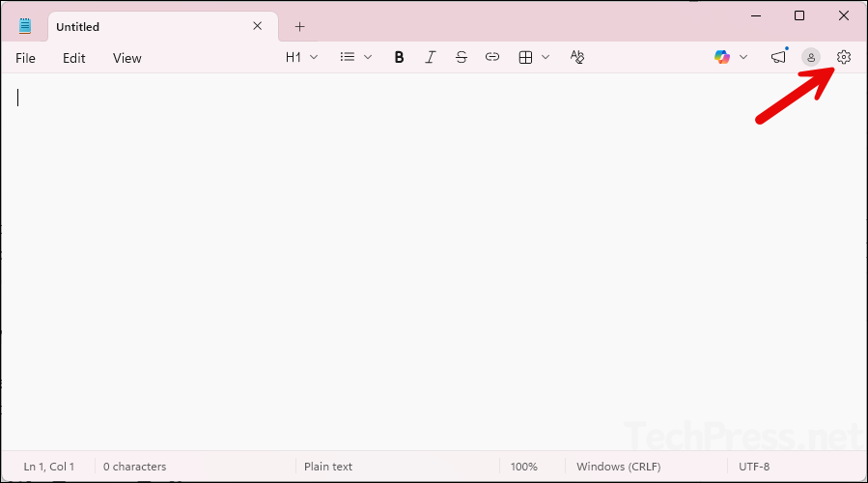Image resolution: width=868 pixels, height=483 pixels.
Task: Open Notepad settings via the gear icon
Action: (x=844, y=58)
